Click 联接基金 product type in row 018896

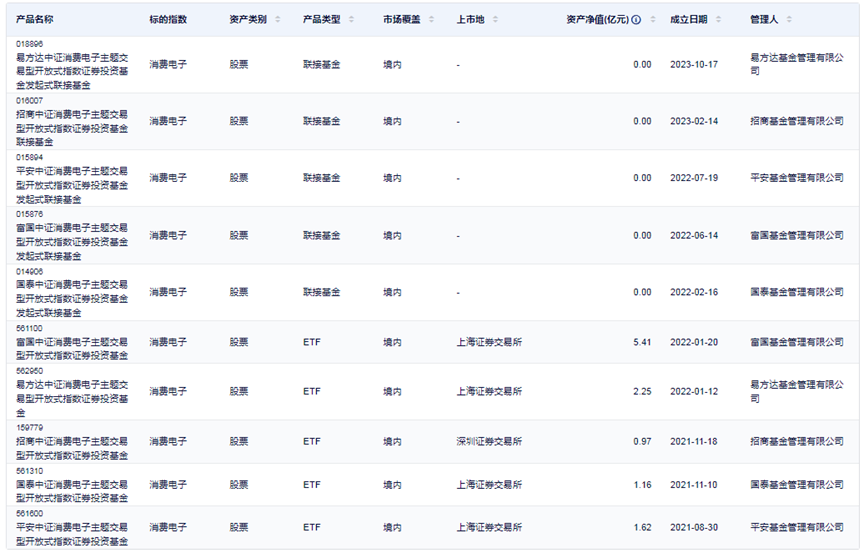321,65
